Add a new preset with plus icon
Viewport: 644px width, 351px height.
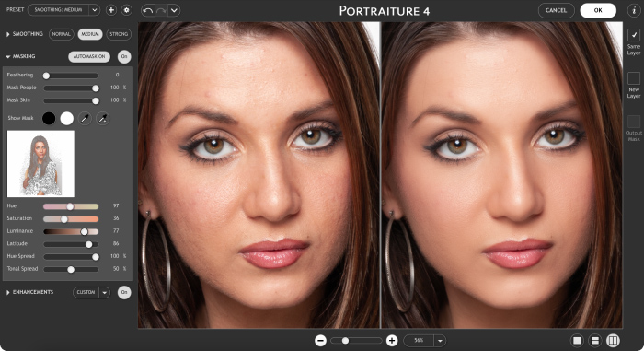[111, 10]
